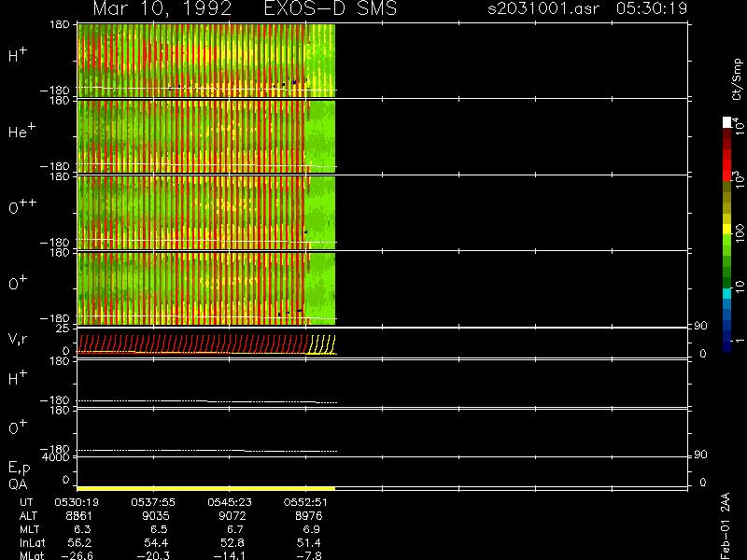Click the ALT value '9072'
The height and width of the screenshot is (560, 747).
[232, 516]
